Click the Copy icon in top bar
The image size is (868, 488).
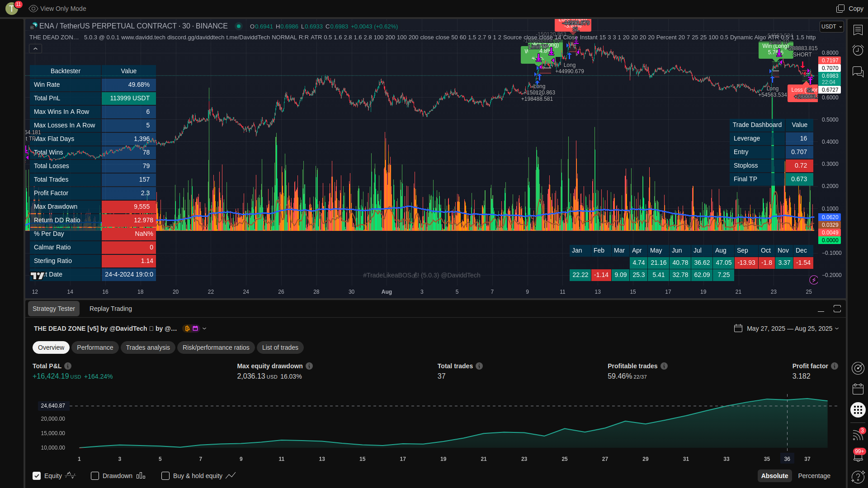pyautogui.click(x=840, y=9)
